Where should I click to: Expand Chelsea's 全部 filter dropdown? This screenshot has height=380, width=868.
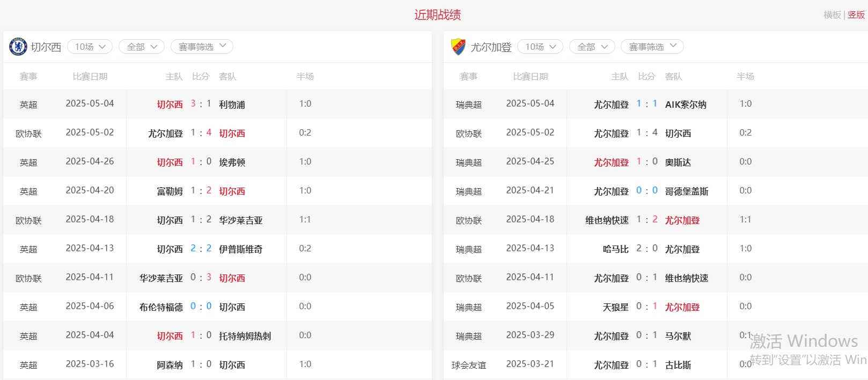[141, 47]
